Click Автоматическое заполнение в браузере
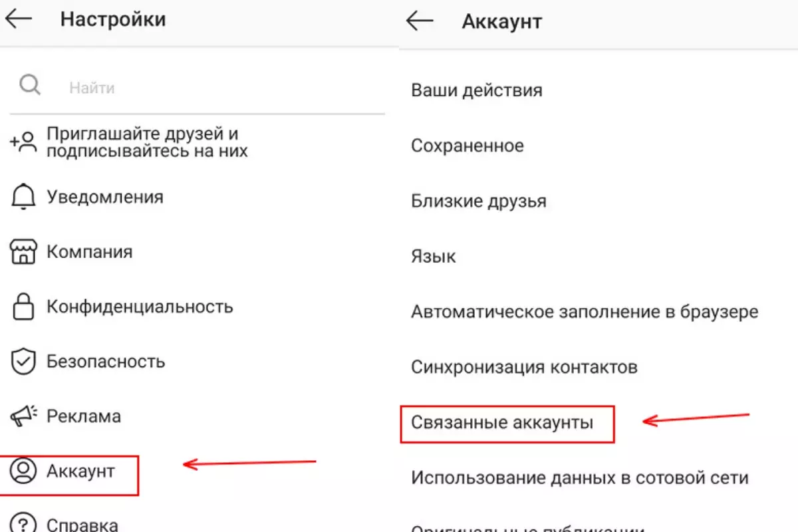The width and height of the screenshot is (798, 532). 585,311
